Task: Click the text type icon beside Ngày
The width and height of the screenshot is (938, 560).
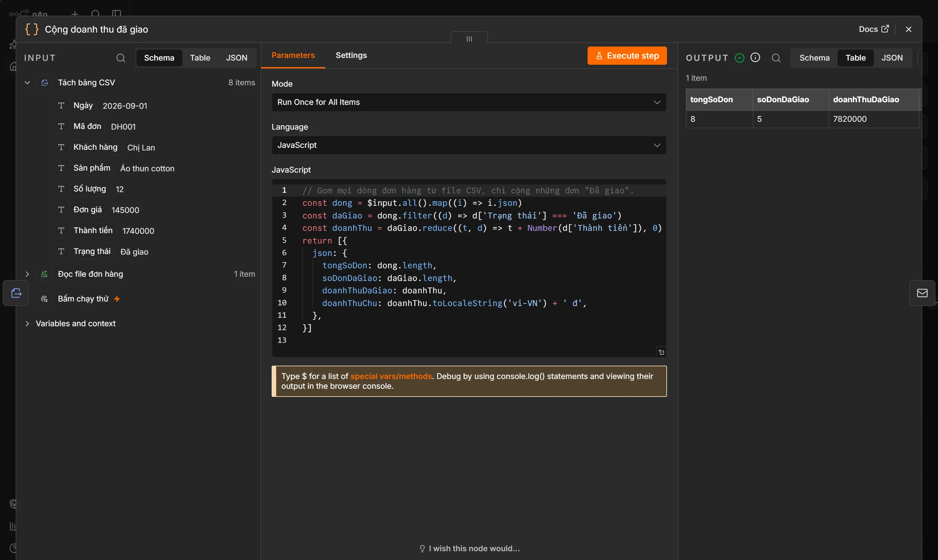Action: coord(61,106)
